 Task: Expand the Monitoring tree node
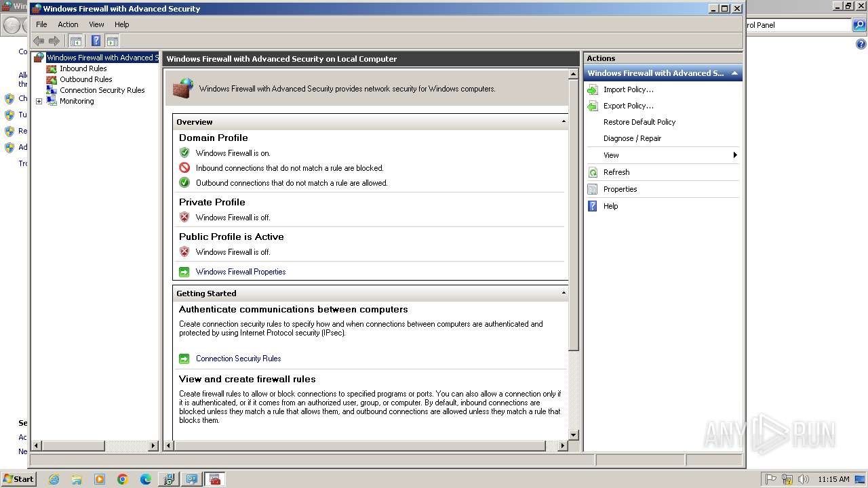[39, 102]
